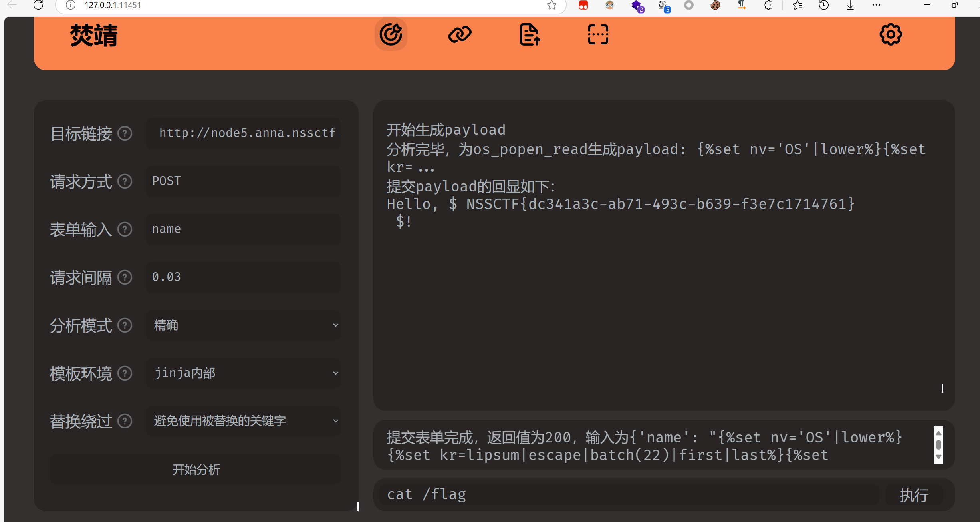980x522 pixels.
Task: Bookmark this page with star icon
Action: click(x=551, y=5)
